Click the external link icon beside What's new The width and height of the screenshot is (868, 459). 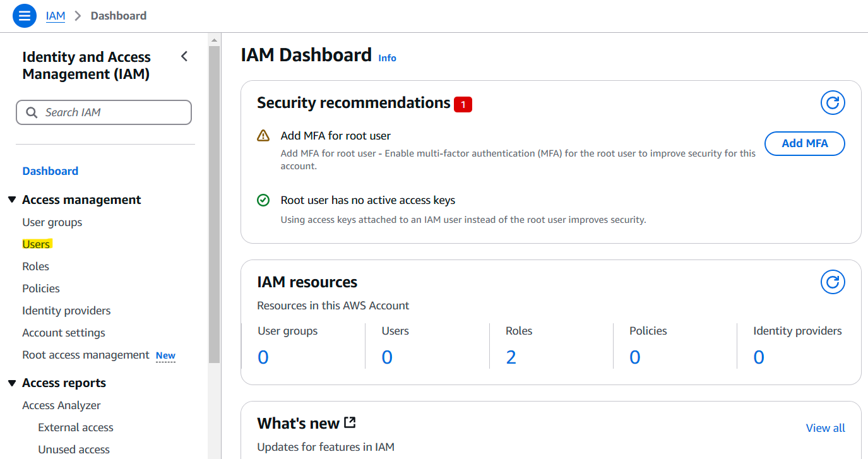(350, 422)
